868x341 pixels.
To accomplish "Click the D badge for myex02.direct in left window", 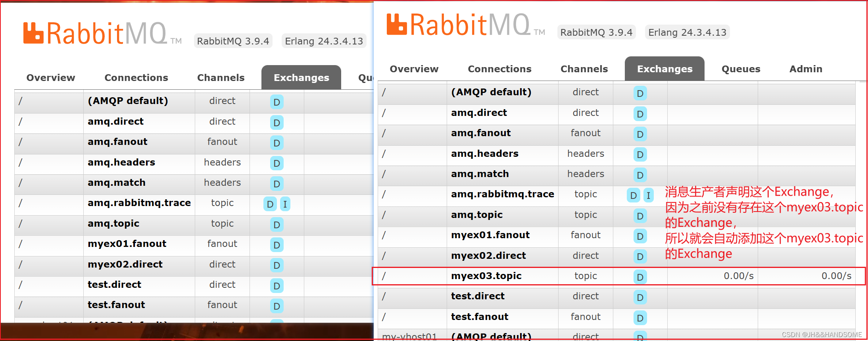I will (277, 265).
